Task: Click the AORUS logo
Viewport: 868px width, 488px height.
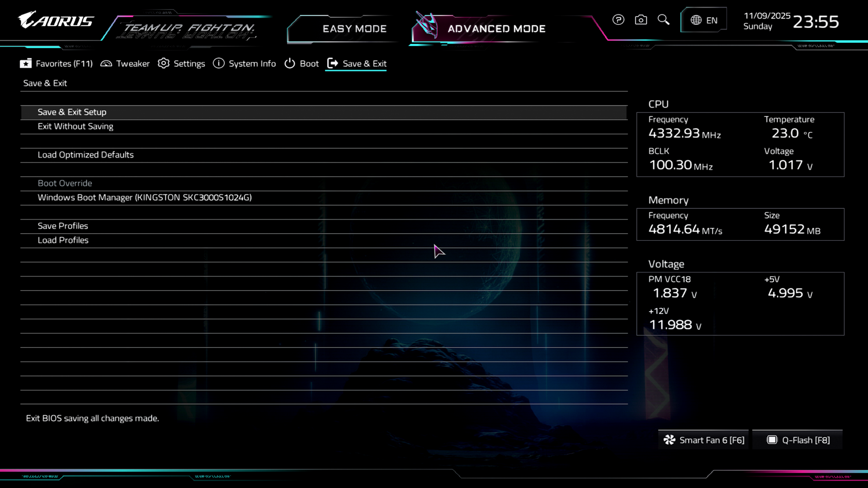Action: click(56, 21)
